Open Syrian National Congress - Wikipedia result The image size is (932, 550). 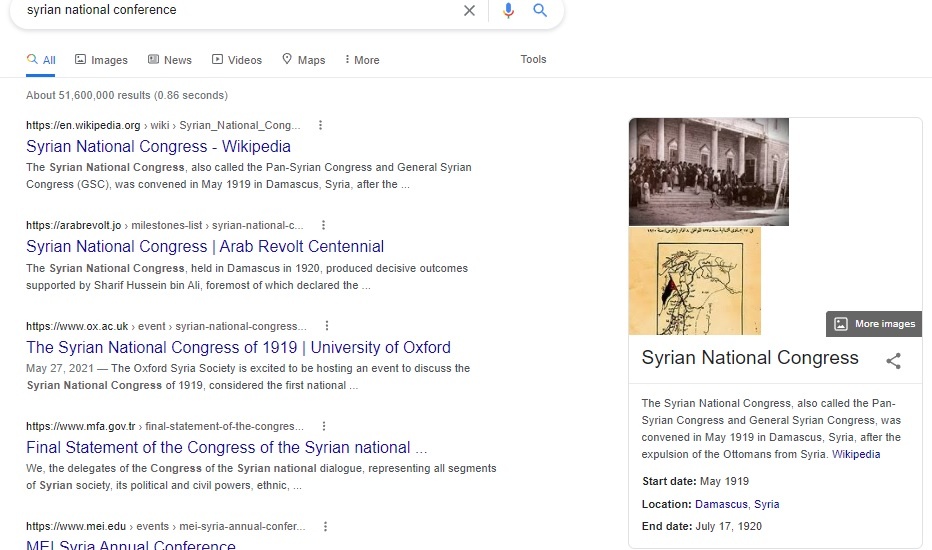pos(158,146)
